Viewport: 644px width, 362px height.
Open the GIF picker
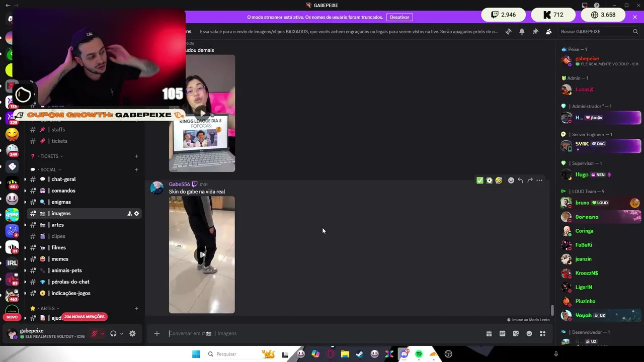tap(502, 333)
